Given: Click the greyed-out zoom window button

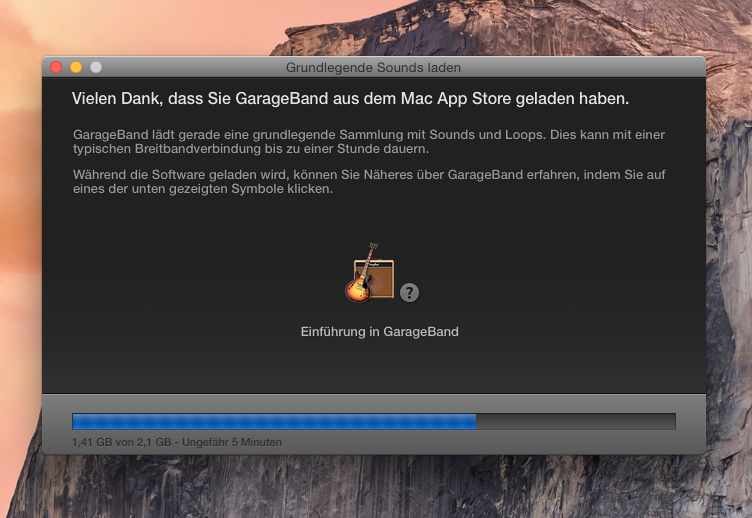Looking at the screenshot, I should point(96,67).
